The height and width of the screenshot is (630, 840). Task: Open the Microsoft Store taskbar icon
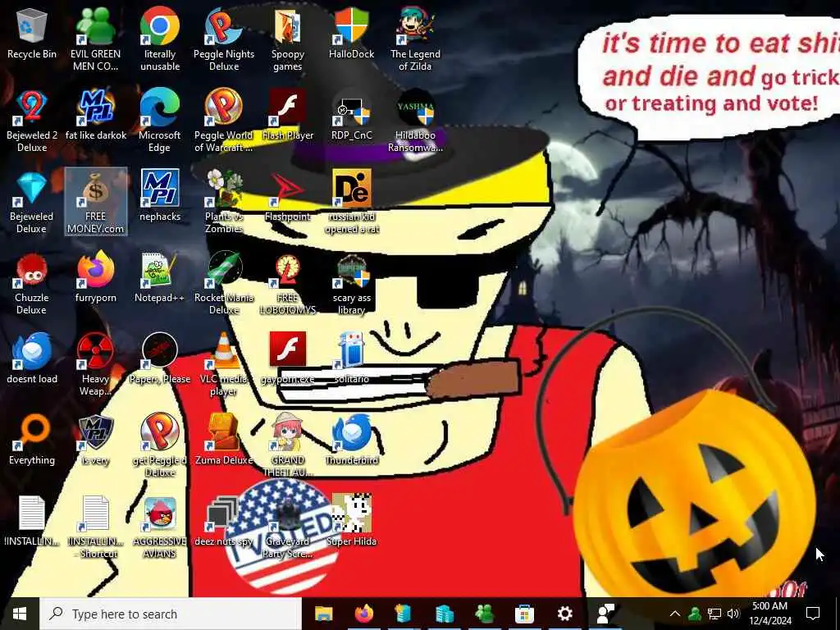point(524,614)
